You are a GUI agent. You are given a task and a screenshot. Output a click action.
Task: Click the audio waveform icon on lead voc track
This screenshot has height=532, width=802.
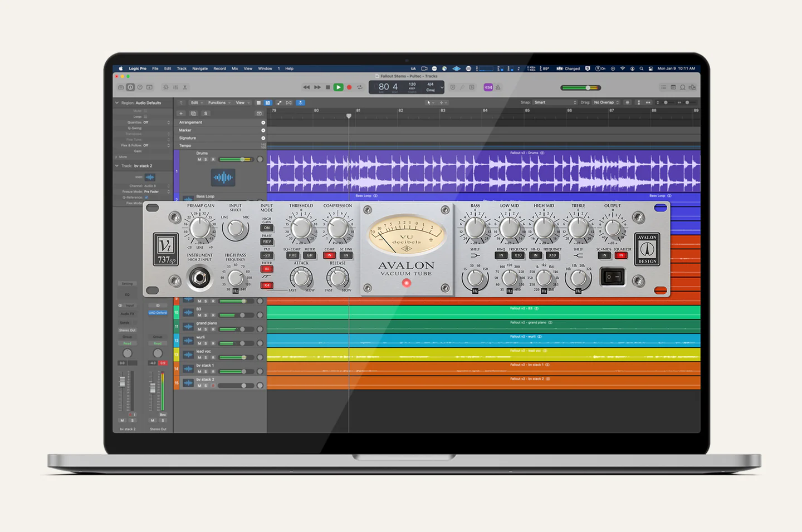(188, 355)
